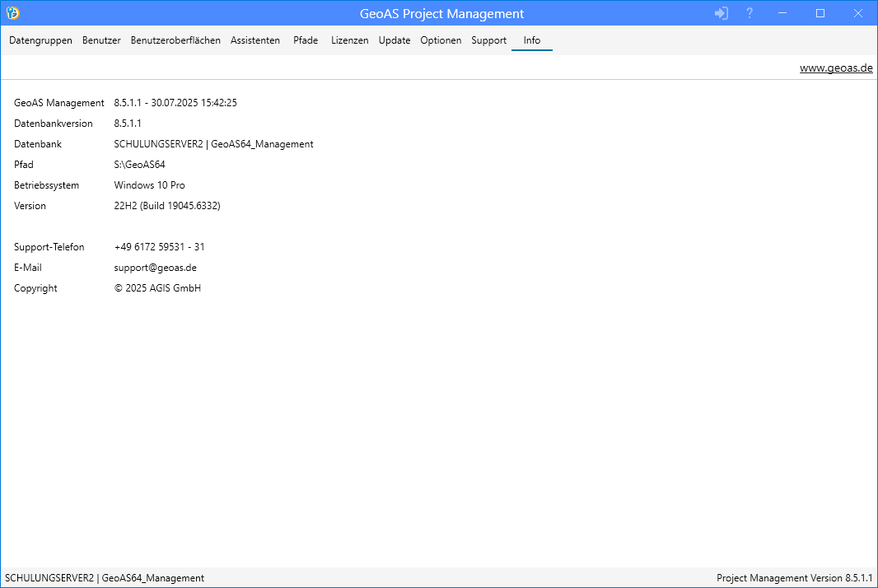
Task: Click the support phone number +49 6172 59531 - 31
Action: click(x=159, y=247)
